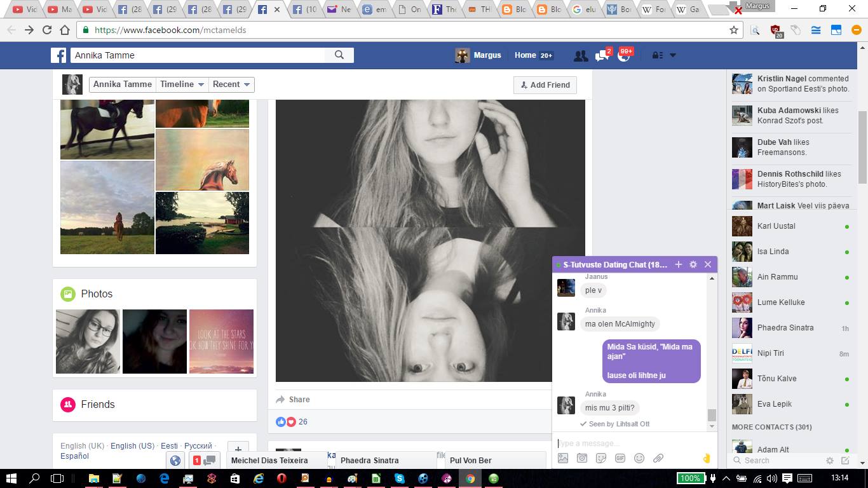Attach a photo in chat window
This screenshot has width=868, height=488.
(563, 458)
